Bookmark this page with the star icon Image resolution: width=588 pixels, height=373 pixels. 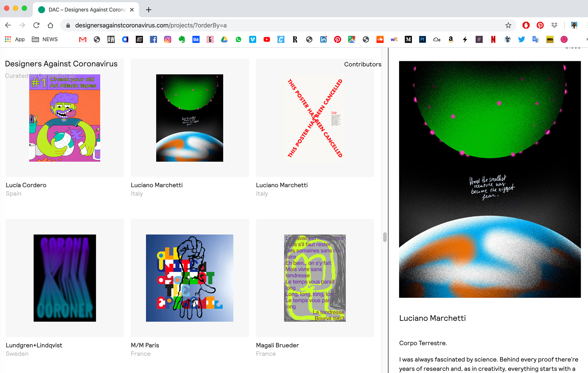point(508,25)
